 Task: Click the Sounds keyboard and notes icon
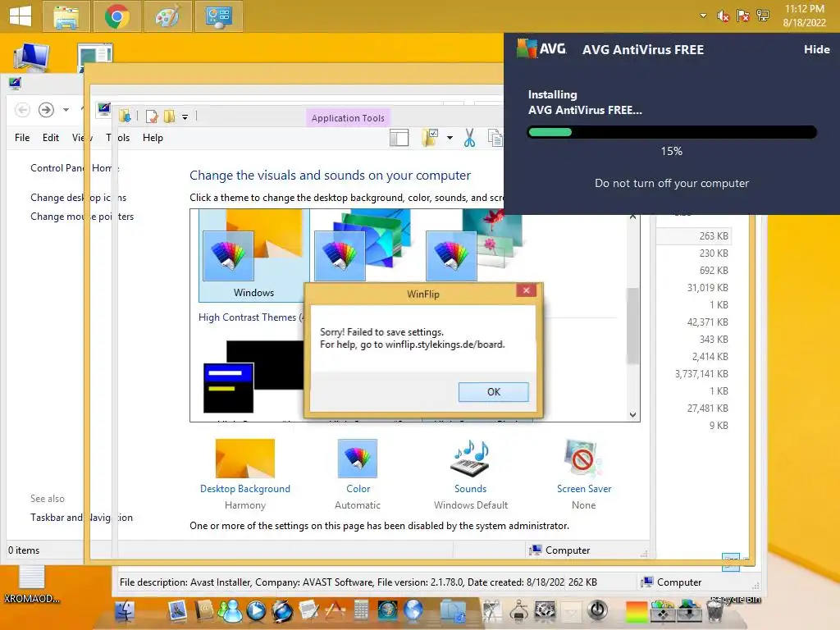coord(470,458)
